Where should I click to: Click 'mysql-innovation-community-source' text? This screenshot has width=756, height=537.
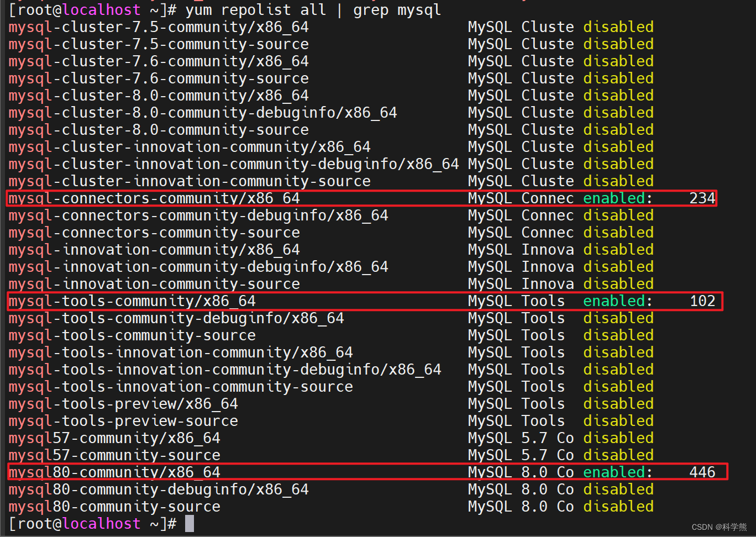pos(154,284)
